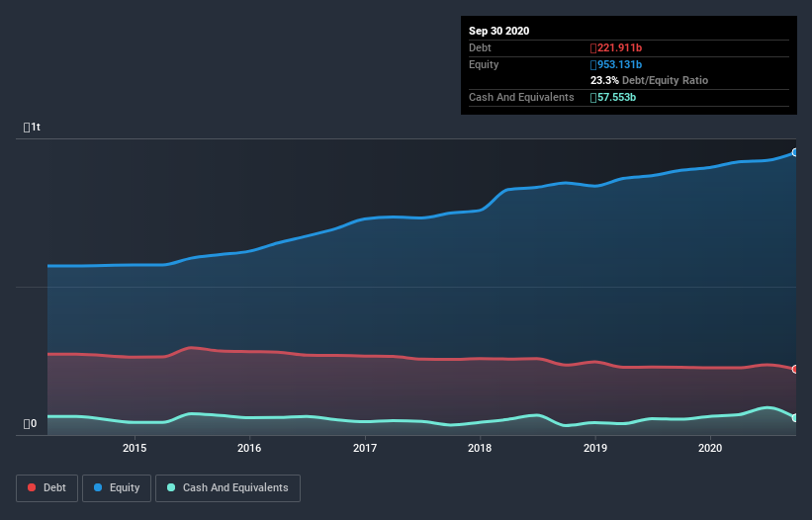812x520 pixels.
Task: Click Cash And Equivalents label in tooltip
Action: point(521,97)
